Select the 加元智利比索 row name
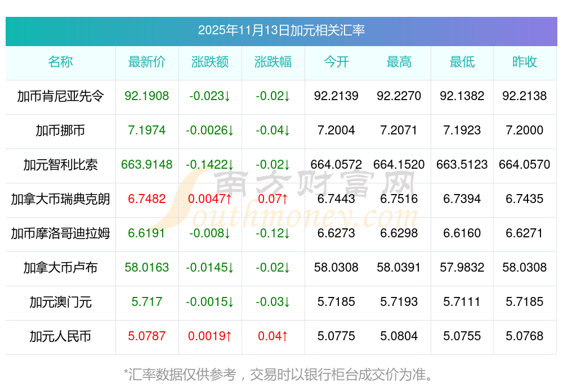The height and width of the screenshot is (392, 563). 60,165
